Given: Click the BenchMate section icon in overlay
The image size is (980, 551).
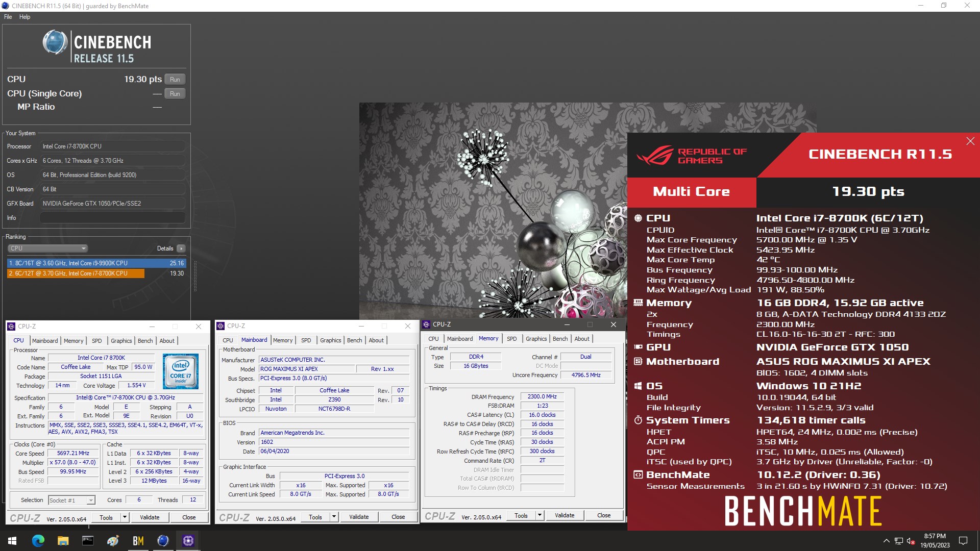Looking at the screenshot, I should (638, 475).
